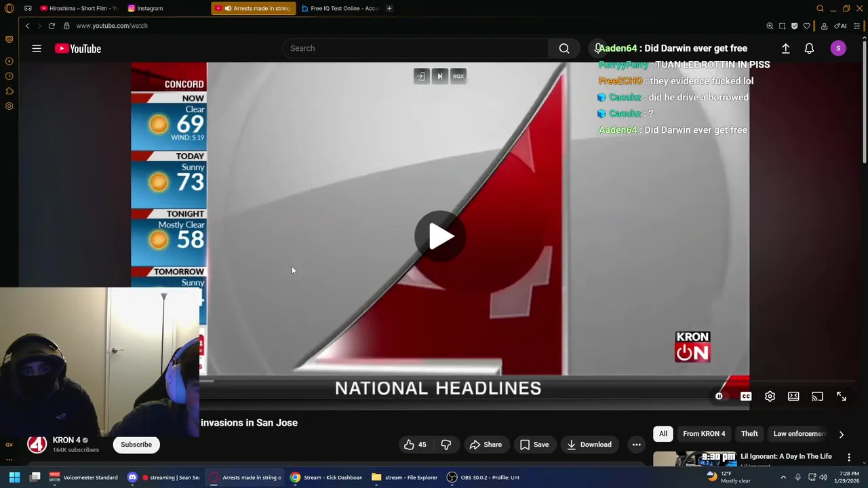The width and height of the screenshot is (868, 488).
Task: Open the taskbar volume control
Action: point(823,477)
